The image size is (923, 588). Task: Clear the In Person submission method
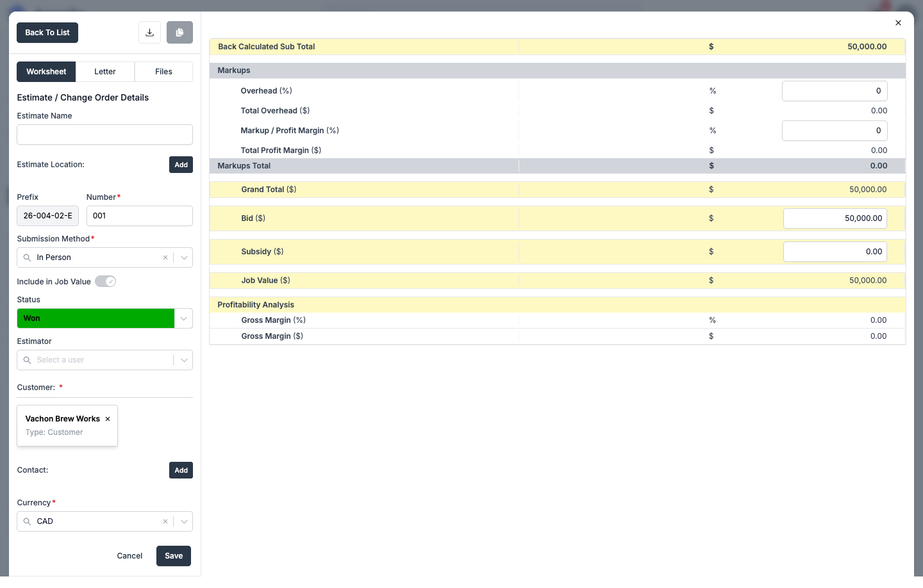click(165, 257)
